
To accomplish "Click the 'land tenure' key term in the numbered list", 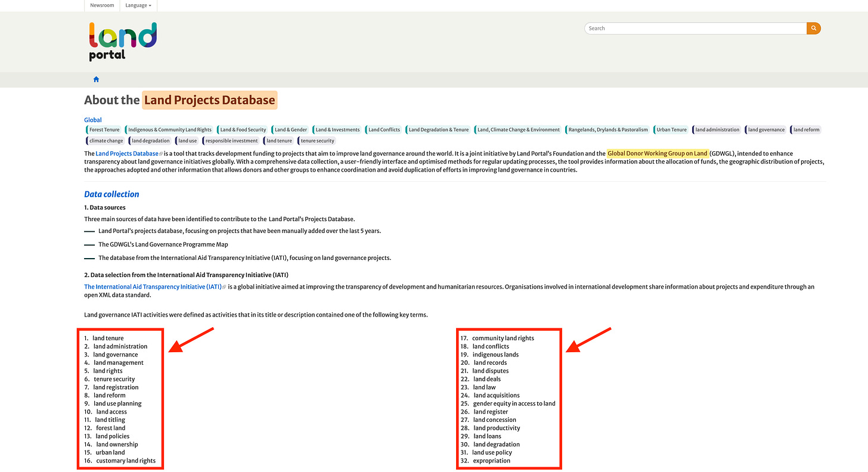I will (x=108, y=338).
